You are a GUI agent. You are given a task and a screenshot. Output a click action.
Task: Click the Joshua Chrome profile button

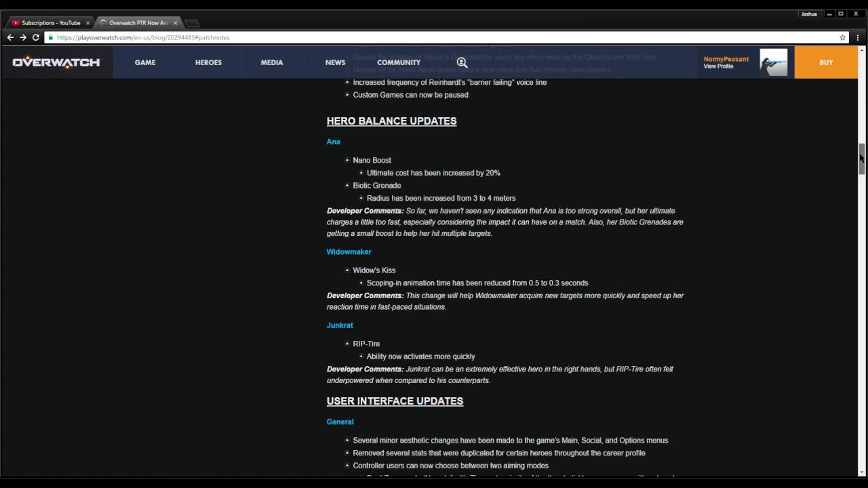click(809, 14)
